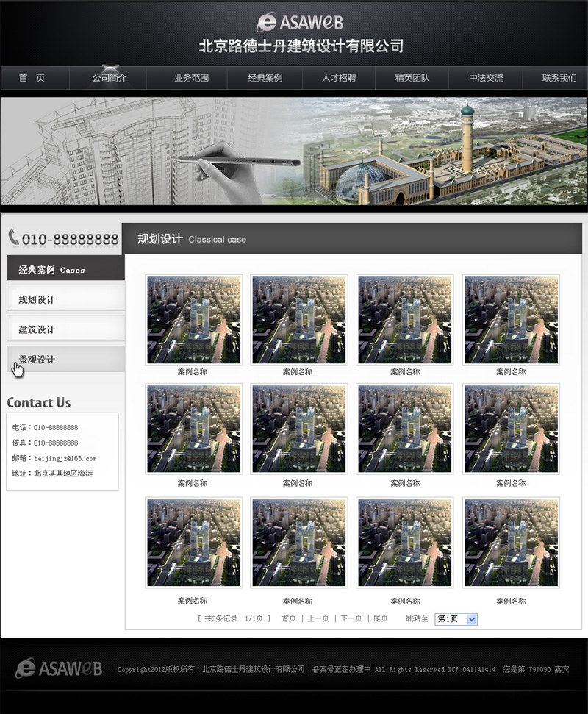
Task: Navigate to 联系我们 page
Action: tap(559, 78)
